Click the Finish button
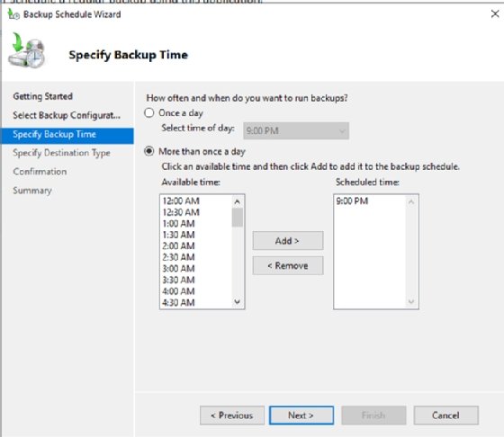Screen dimensions: 504x437 373,415
